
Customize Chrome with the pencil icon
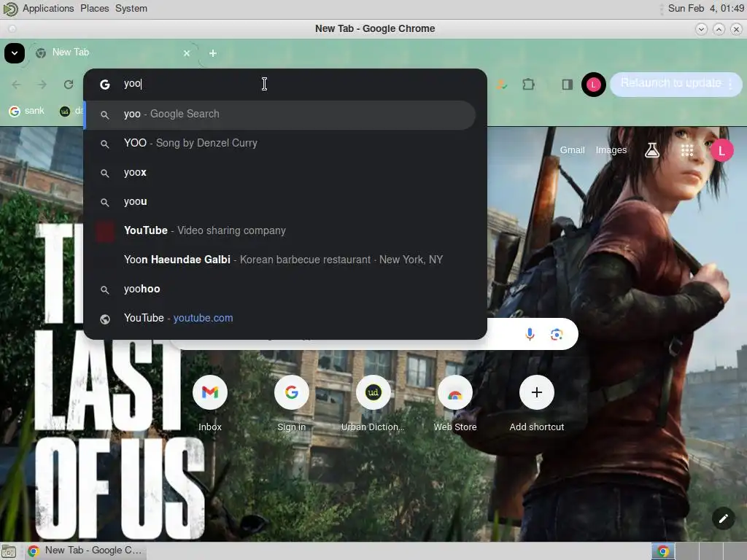click(x=723, y=518)
